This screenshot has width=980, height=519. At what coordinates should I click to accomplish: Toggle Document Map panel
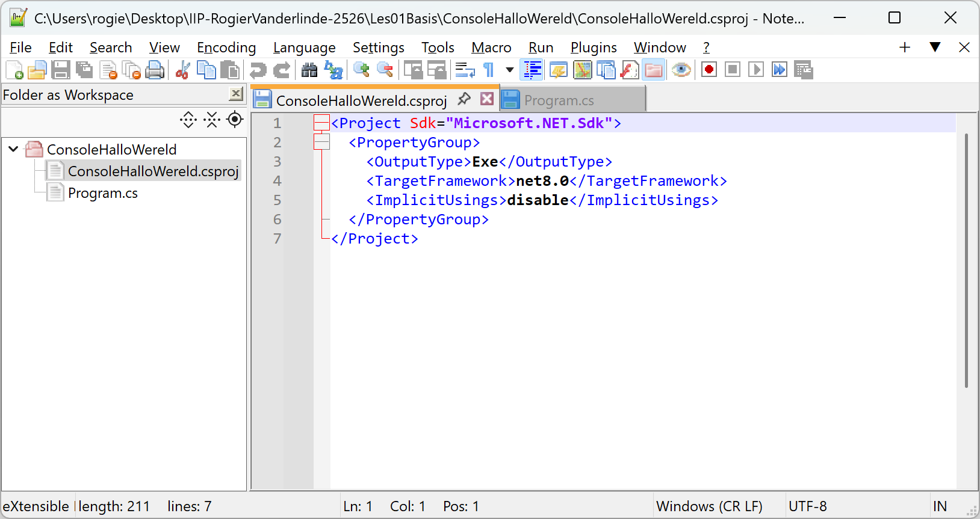tap(582, 70)
